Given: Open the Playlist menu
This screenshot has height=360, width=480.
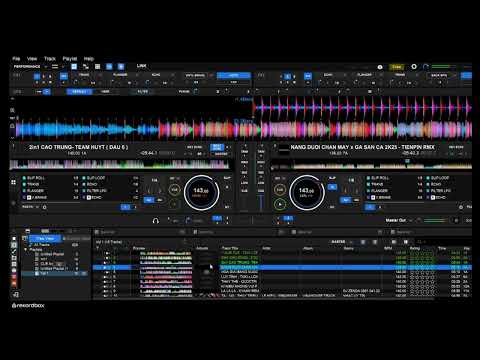Looking at the screenshot, I should pos(70,59).
